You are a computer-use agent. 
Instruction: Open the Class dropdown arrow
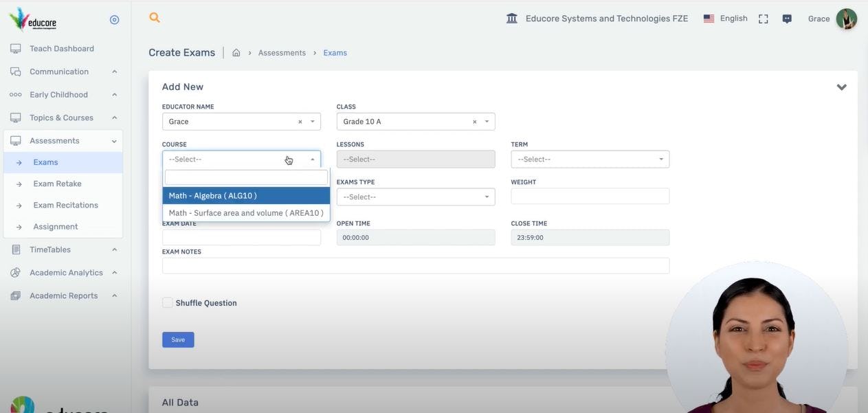point(487,122)
